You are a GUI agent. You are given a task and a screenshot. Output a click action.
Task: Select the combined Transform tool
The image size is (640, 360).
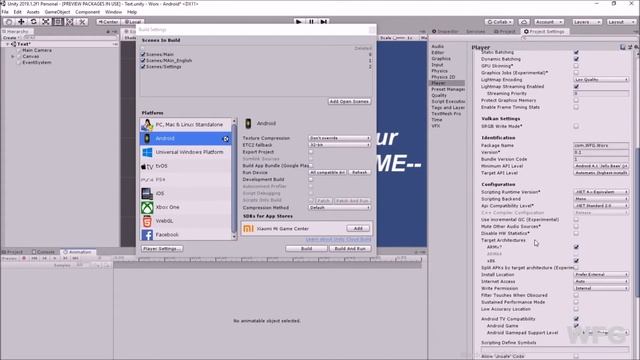pos(70,22)
